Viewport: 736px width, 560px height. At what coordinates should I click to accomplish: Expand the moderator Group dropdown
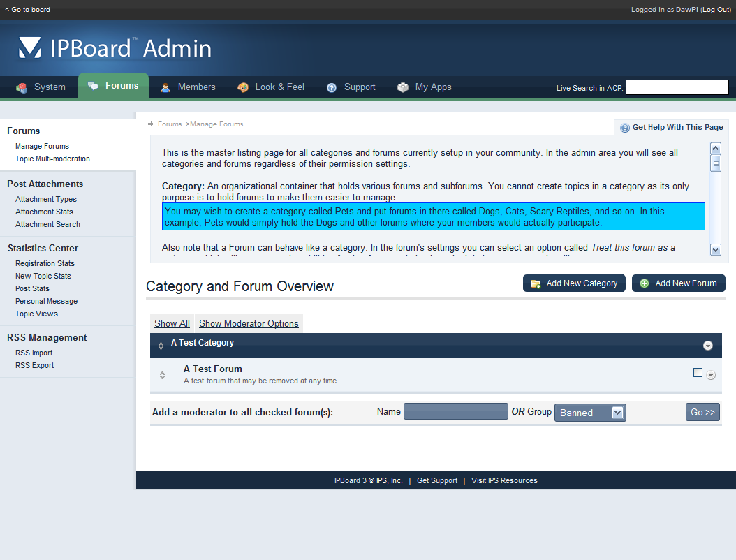[617, 413]
